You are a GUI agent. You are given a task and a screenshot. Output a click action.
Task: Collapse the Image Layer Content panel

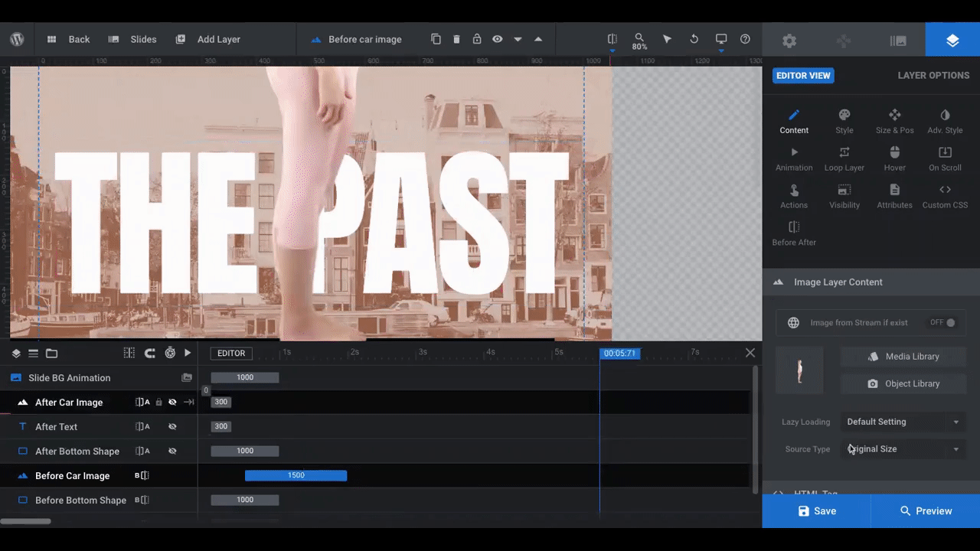pos(871,282)
